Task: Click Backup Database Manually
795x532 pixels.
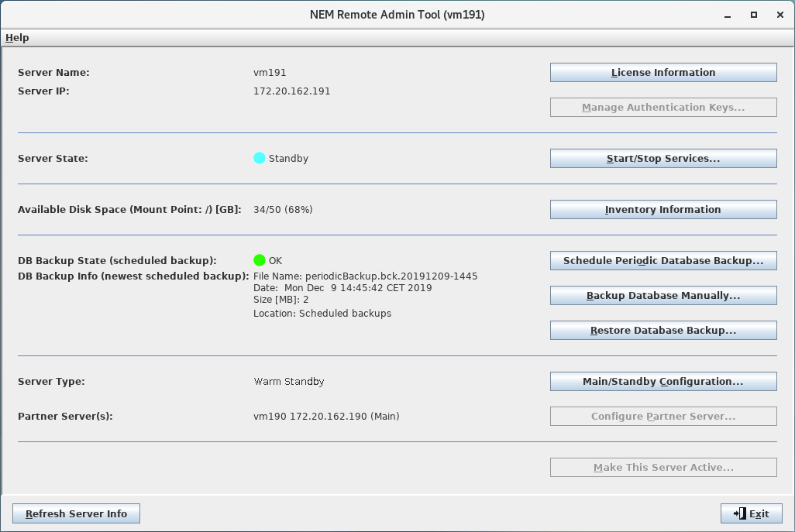Action: 663,295
